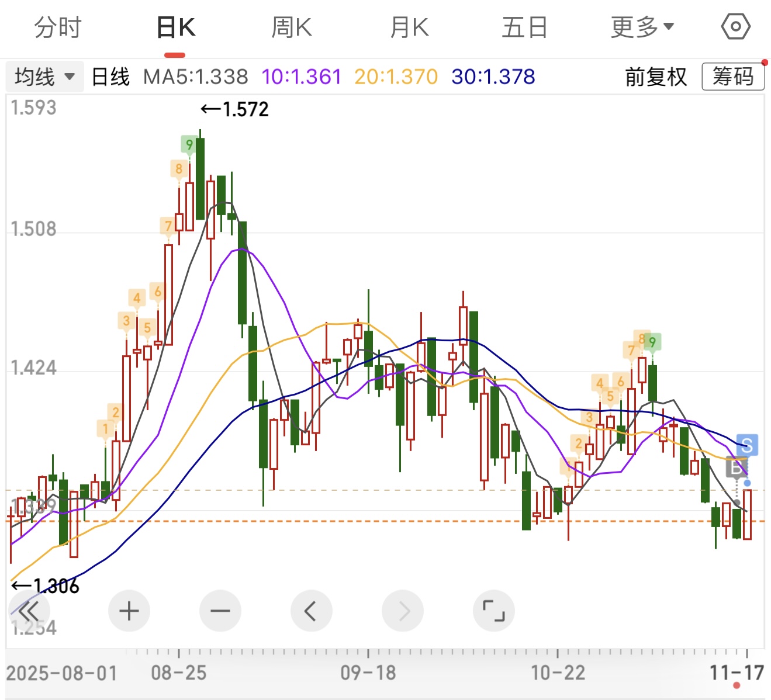Screen dimensions: 771x700
Task: Tap the gray B buy signal marker
Action: 736,467
